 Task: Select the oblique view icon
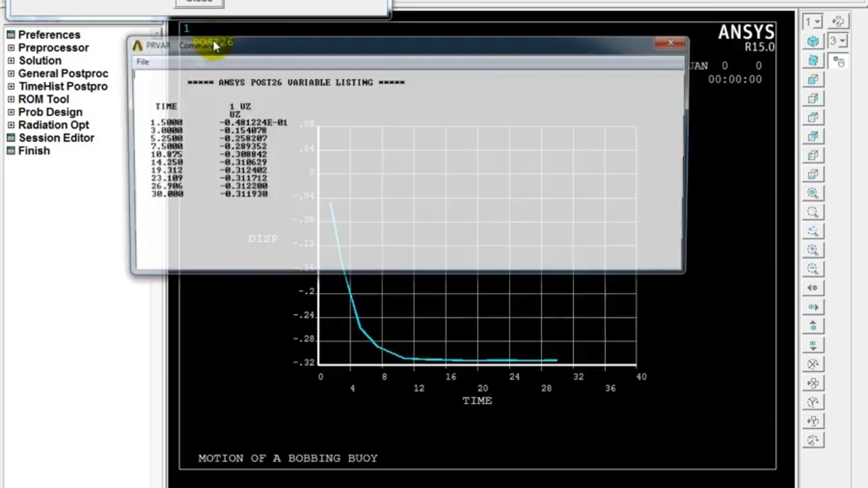pos(813,60)
